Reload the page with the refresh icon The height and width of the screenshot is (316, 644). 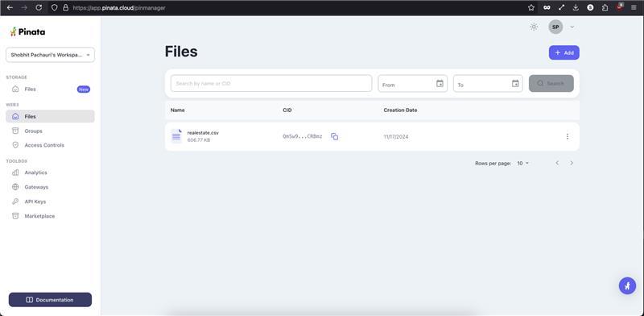point(39,7)
